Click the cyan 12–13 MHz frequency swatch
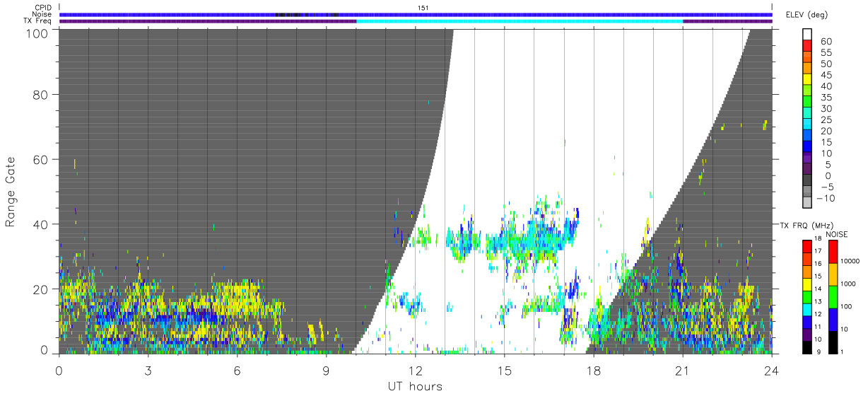The height and width of the screenshot is (401, 868). click(807, 308)
